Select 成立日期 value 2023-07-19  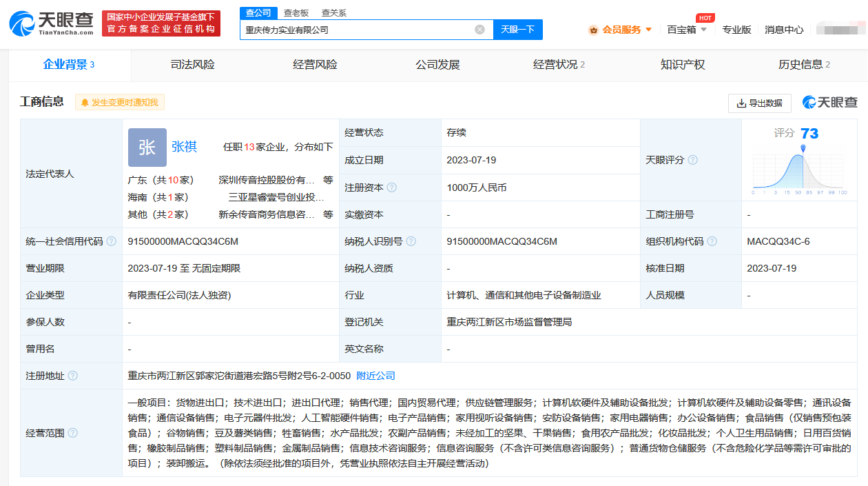tap(471, 160)
